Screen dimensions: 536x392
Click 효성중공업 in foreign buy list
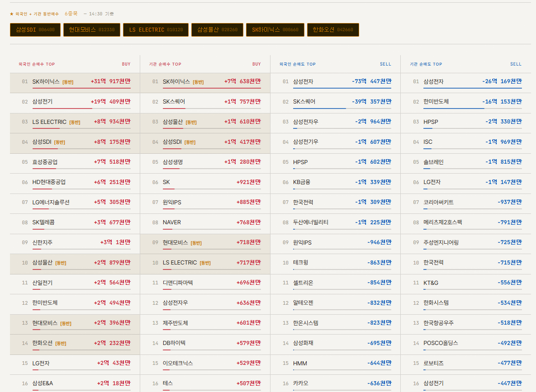point(75,164)
